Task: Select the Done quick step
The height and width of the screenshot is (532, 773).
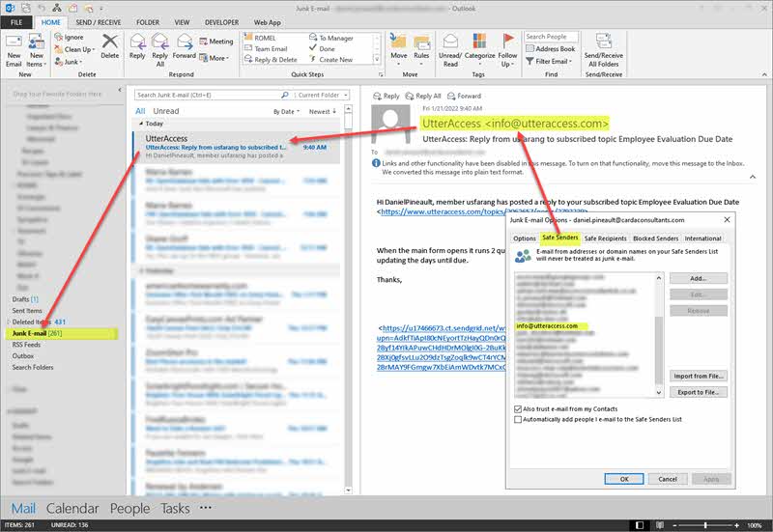Action: 322,48
